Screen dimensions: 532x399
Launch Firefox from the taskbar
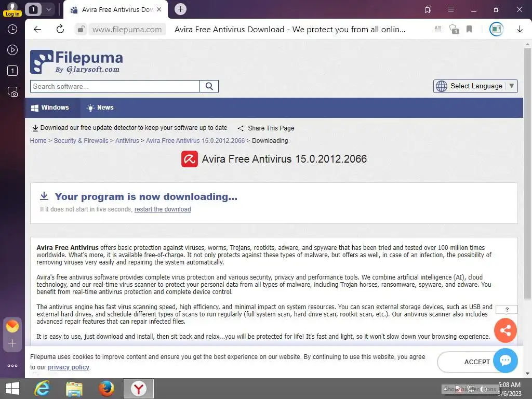106,389
